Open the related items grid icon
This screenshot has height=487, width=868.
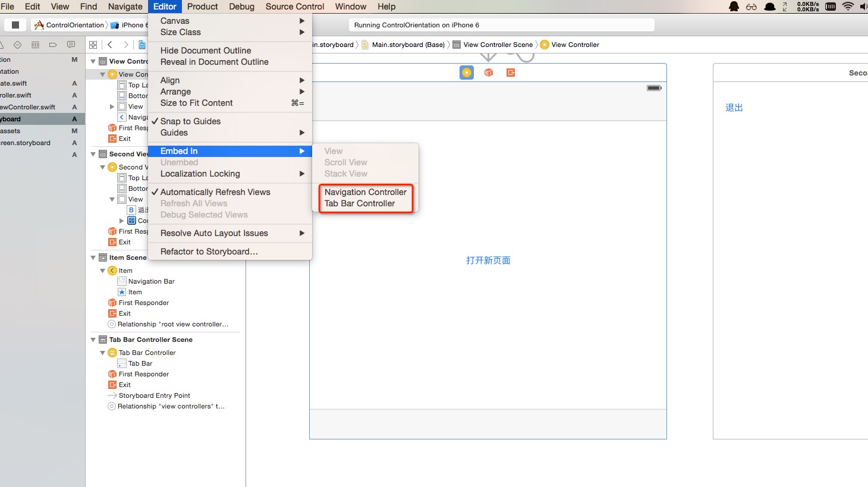click(93, 45)
